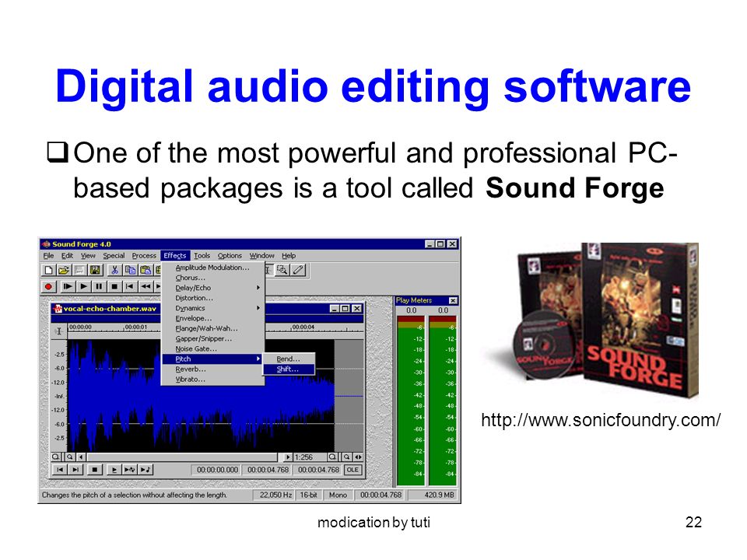Click Play in the main transport bar

pos(83,287)
